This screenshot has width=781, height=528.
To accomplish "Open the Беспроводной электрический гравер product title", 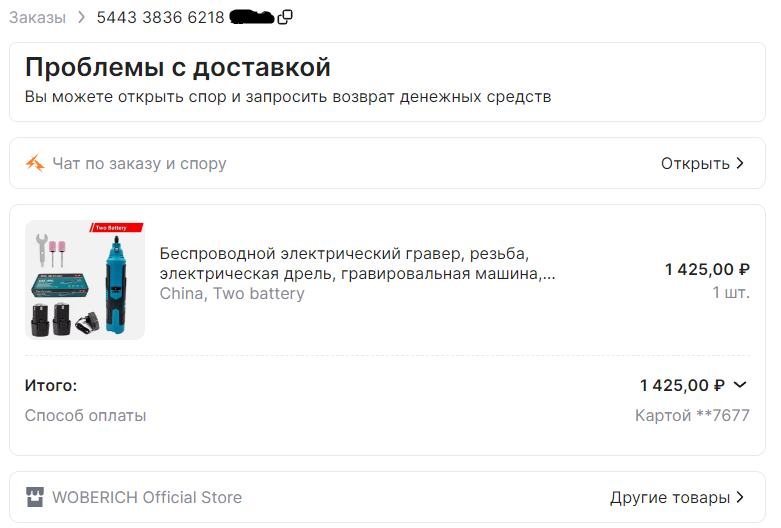I will pos(357,264).
